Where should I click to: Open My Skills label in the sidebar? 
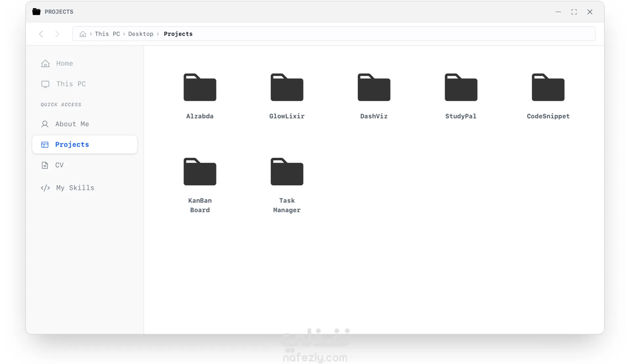75,188
